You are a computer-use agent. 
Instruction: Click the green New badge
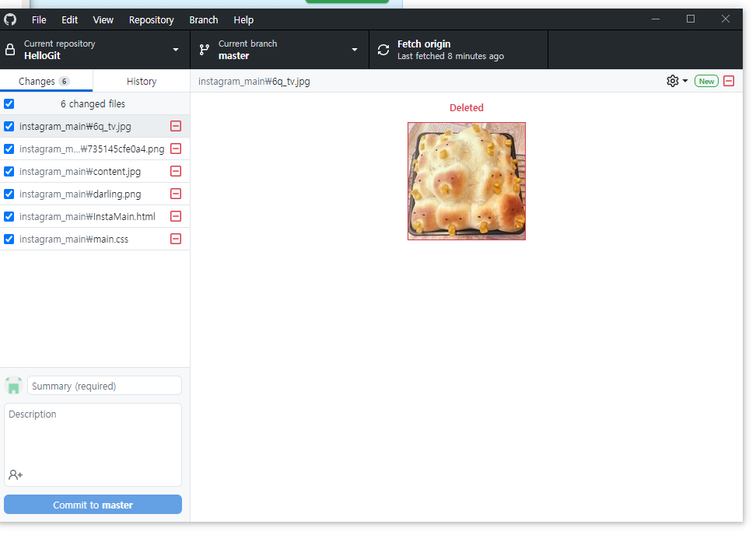coord(706,81)
